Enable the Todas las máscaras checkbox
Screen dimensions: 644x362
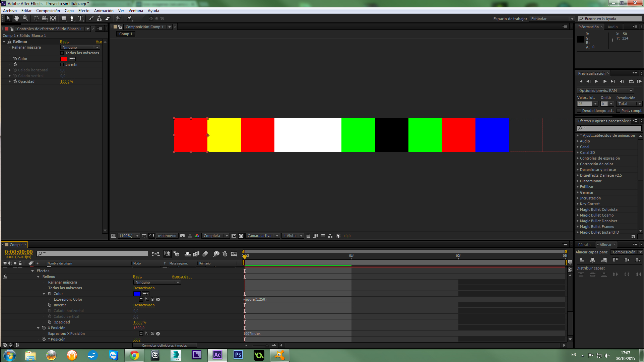click(62, 53)
